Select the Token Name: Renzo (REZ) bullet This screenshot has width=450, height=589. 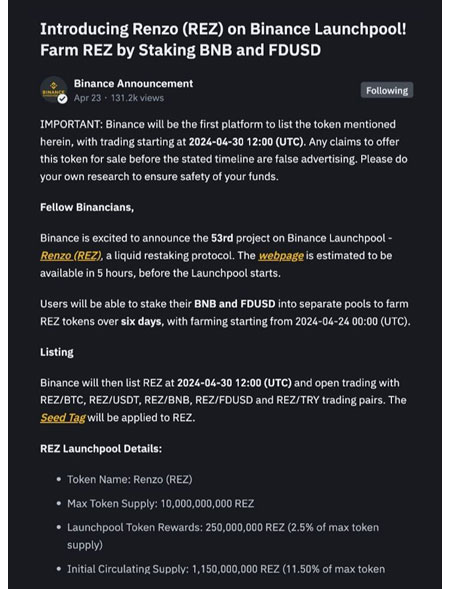(130, 480)
